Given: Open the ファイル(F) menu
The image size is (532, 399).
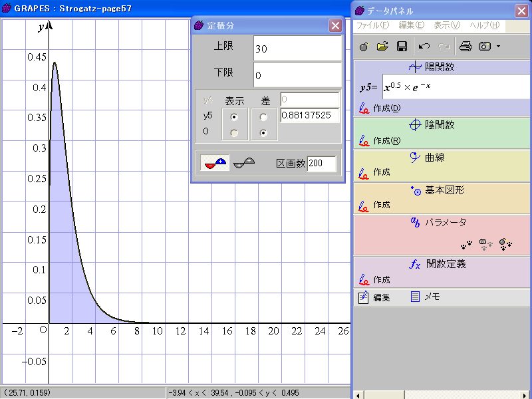Looking at the screenshot, I should click(372, 25).
